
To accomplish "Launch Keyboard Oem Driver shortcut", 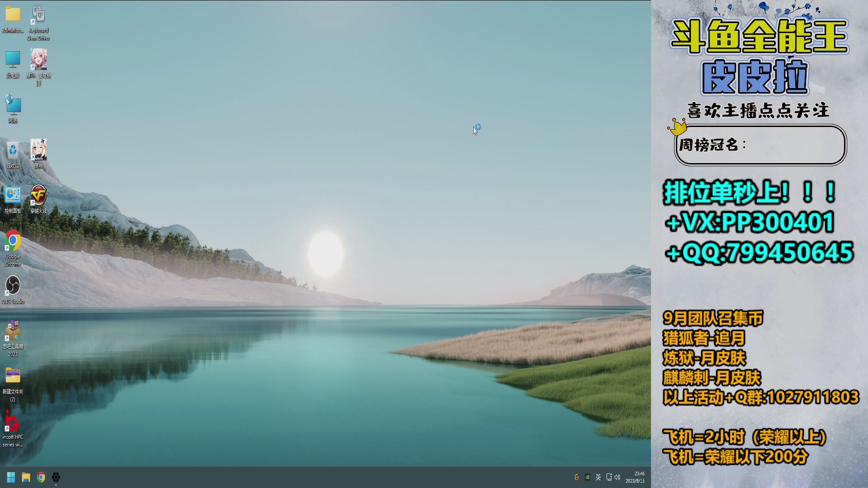I will click(38, 15).
